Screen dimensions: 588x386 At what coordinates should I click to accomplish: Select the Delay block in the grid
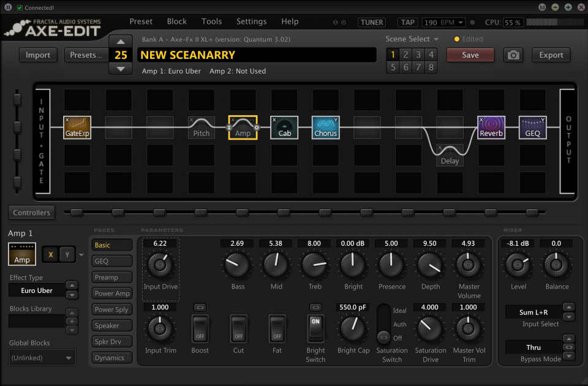click(450, 155)
